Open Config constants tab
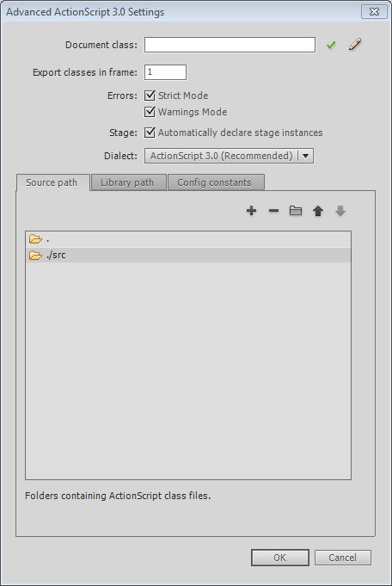This screenshot has height=586, width=392. point(216,182)
